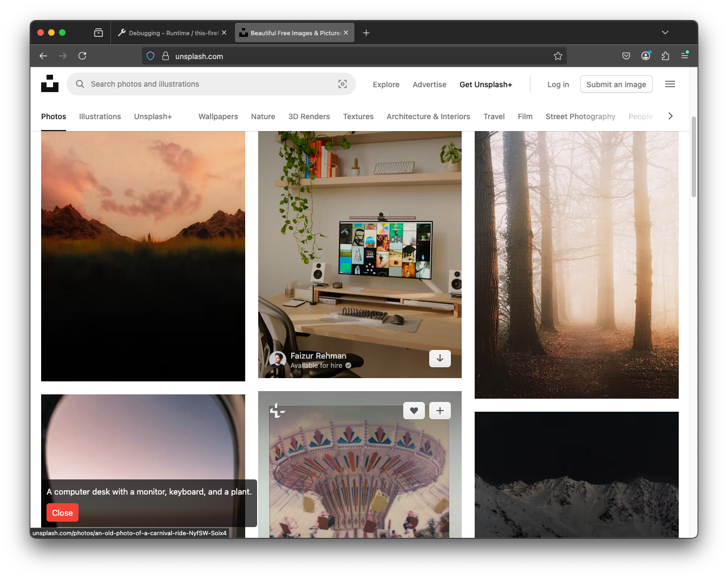Download the desk setup photo
This screenshot has width=728, height=578.
point(440,359)
